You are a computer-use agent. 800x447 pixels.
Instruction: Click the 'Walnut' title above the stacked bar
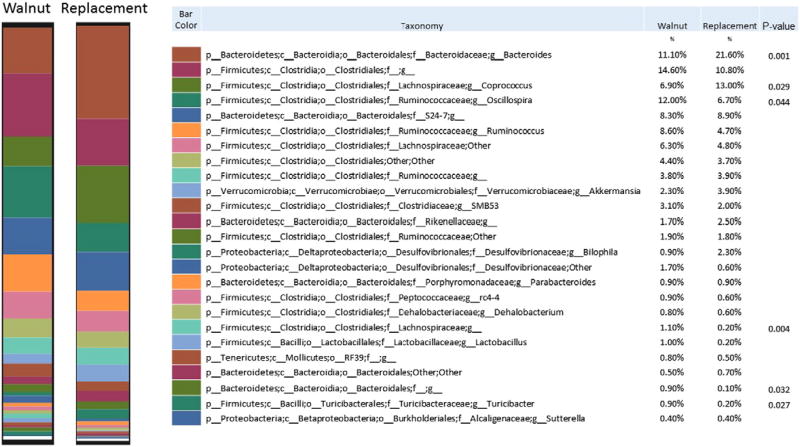(x=27, y=9)
